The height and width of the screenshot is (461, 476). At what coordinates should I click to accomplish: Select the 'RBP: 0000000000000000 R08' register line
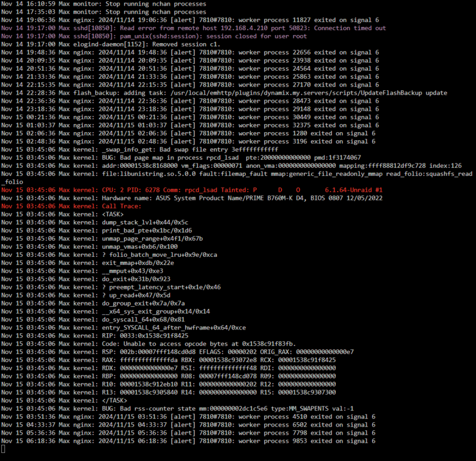click(x=168, y=376)
